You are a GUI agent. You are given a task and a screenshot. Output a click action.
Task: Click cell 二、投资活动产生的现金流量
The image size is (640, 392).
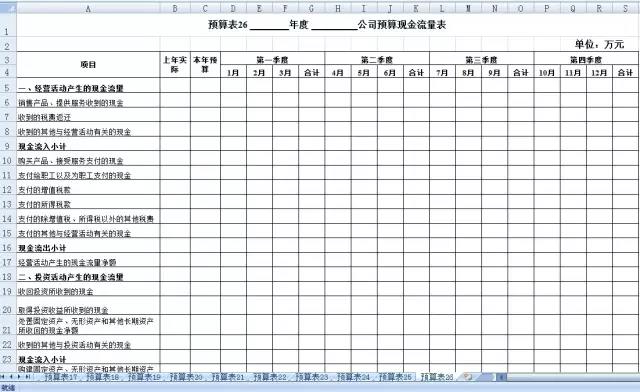tap(88, 274)
